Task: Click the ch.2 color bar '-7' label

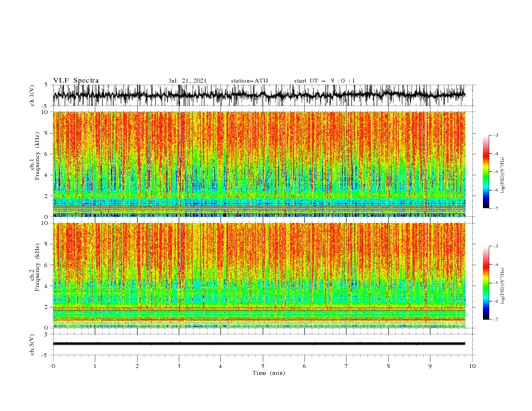Action: click(x=496, y=320)
